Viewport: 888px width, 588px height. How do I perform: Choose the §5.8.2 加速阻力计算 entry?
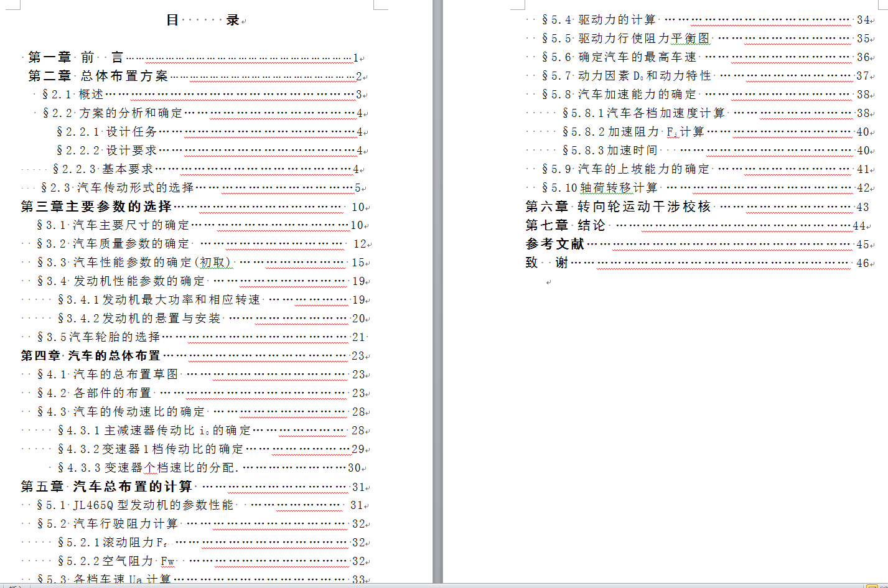pyautogui.click(x=716, y=132)
